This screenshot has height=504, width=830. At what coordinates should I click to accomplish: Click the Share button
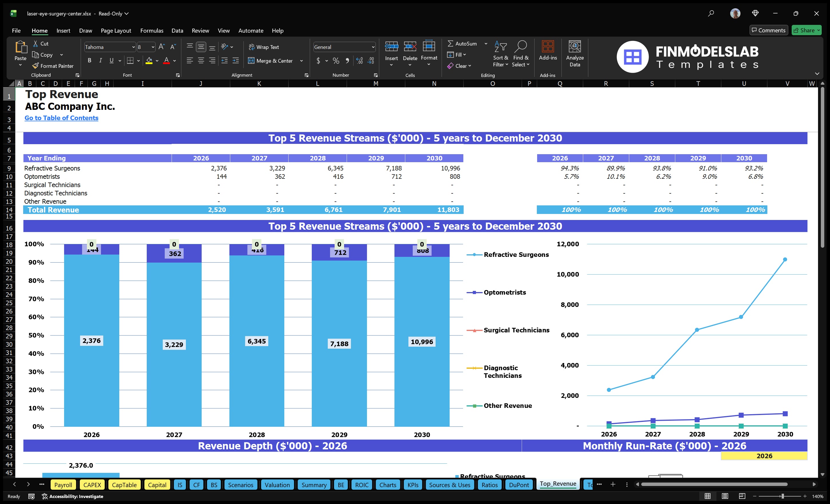807,30
